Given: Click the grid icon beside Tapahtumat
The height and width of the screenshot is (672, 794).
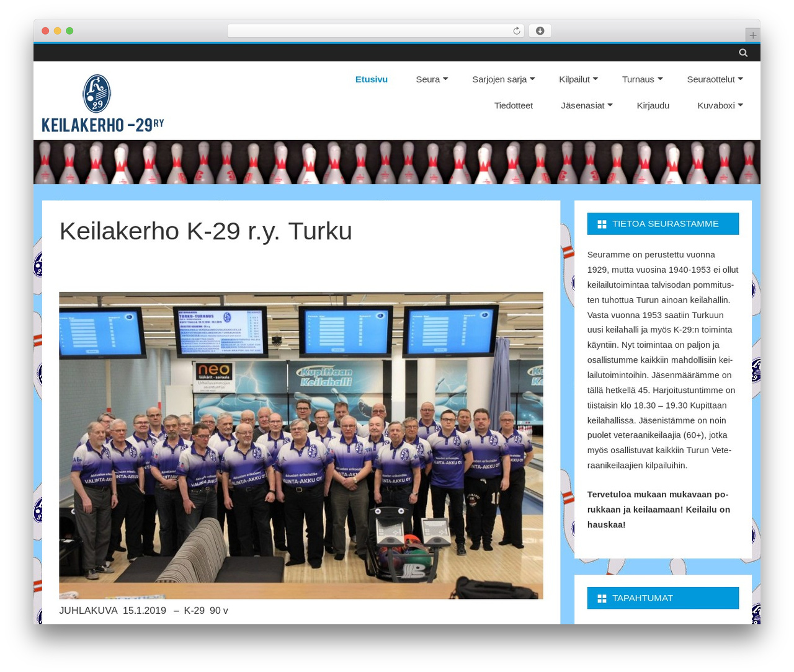Looking at the screenshot, I should point(602,599).
